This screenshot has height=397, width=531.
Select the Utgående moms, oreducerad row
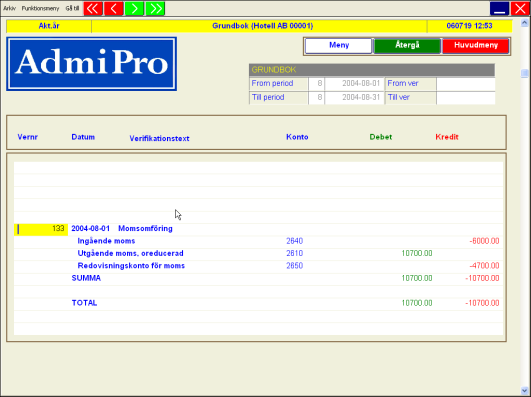(x=258, y=254)
